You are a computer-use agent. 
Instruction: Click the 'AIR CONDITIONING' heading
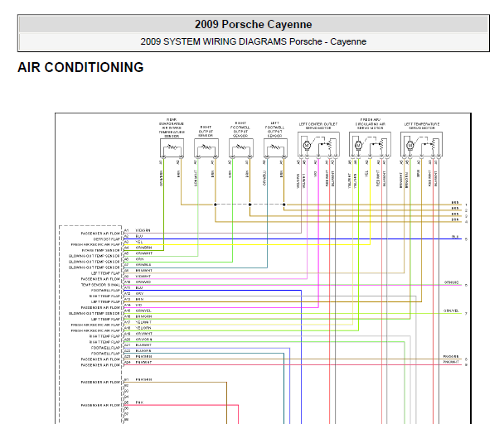point(80,67)
